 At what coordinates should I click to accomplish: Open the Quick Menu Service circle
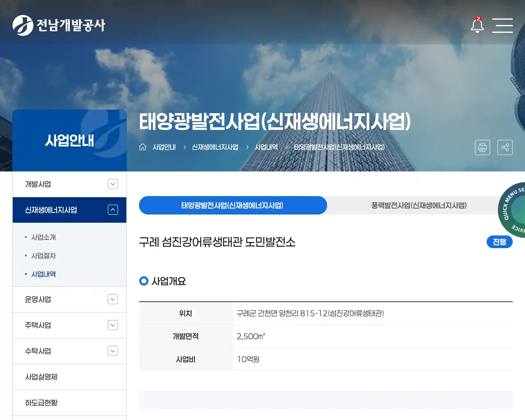tap(512, 210)
